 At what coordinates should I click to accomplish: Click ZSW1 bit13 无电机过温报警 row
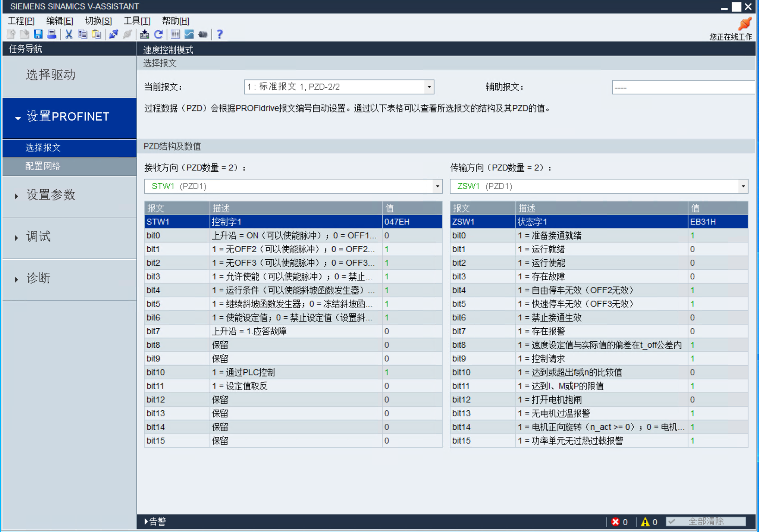tap(599, 413)
